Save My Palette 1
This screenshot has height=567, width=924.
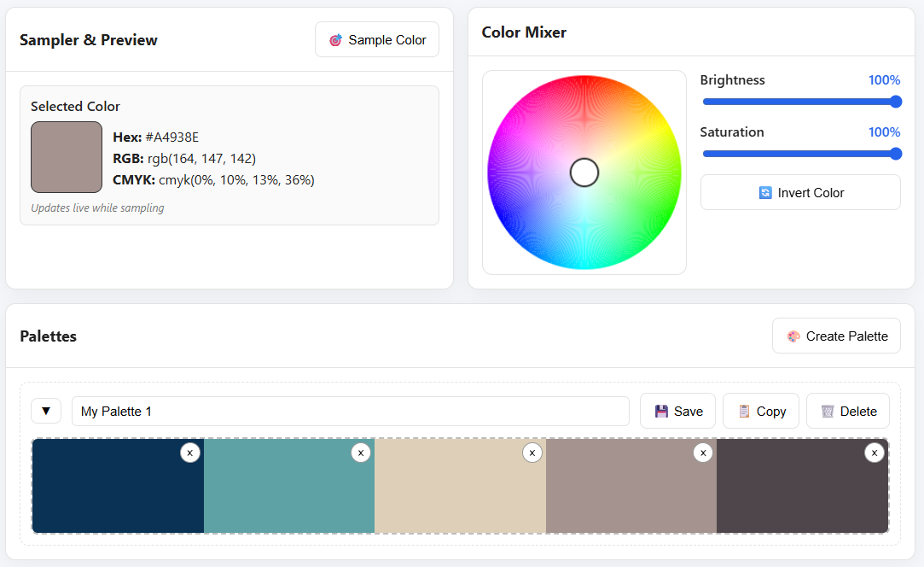click(x=677, y=411)
